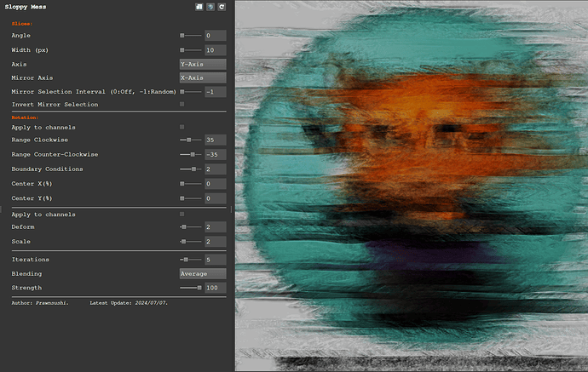Open the Mirror Axis dropdown showing X-Axis
The height and width of the screenshot is (372, 588).
[202, 77]
